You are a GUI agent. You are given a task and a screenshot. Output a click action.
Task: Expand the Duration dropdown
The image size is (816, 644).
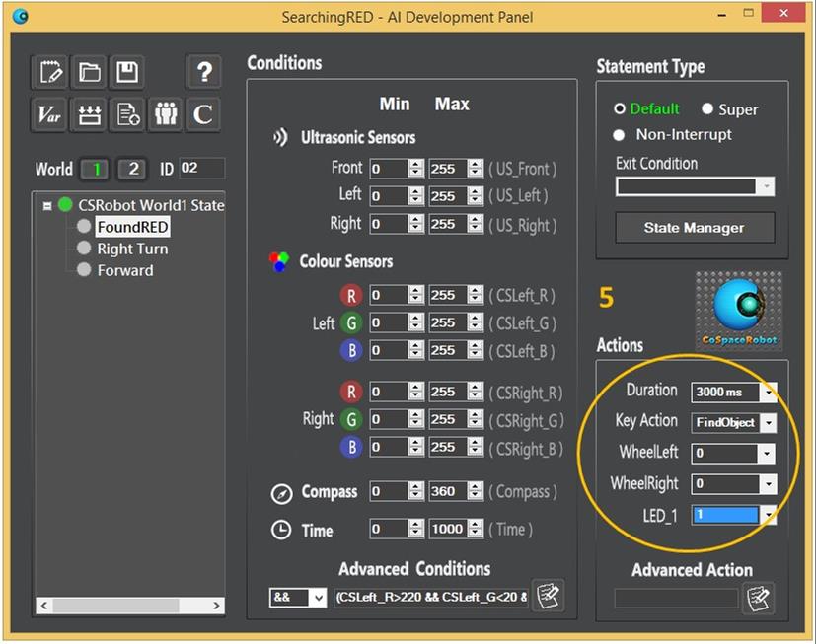769,393
